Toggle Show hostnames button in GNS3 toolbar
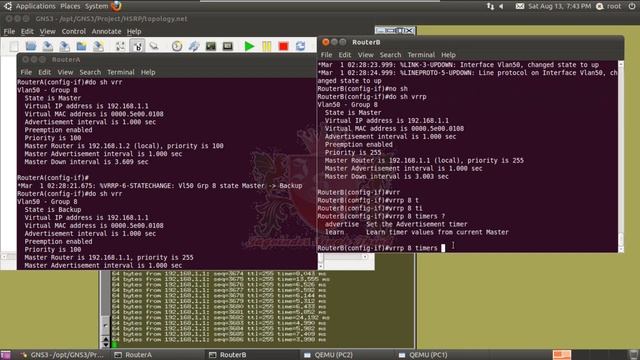Viewport: 640px width, 360px height. pos(137,46)
